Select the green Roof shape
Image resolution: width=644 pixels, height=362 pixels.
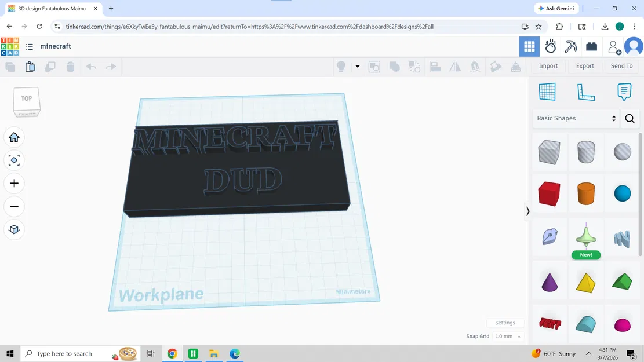[622, 281]
